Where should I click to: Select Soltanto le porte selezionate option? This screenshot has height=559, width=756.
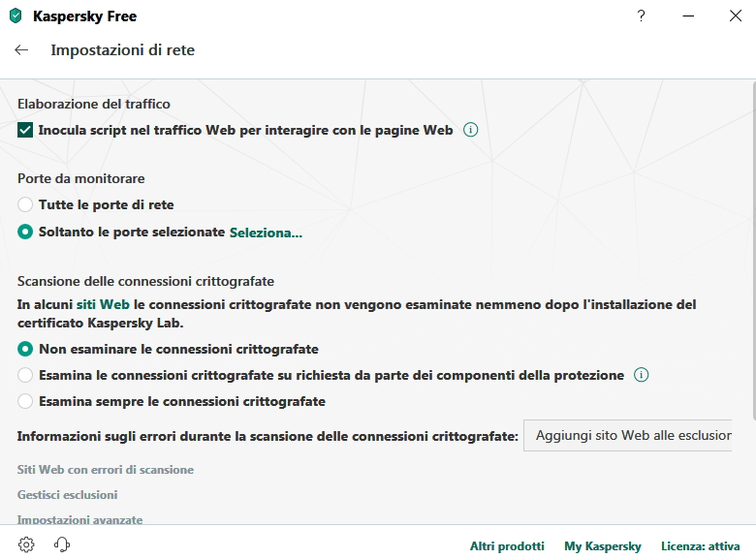pos(25,232)
